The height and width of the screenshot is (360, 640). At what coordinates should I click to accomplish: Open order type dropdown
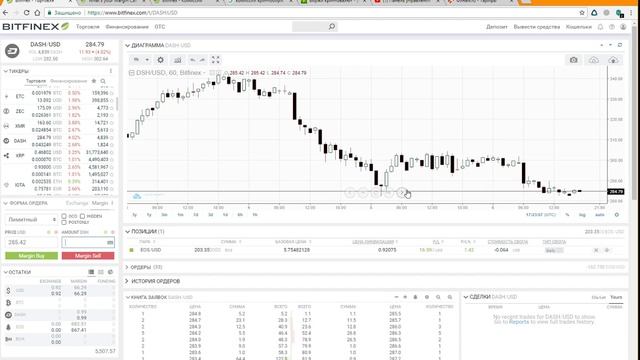point(31,220)
